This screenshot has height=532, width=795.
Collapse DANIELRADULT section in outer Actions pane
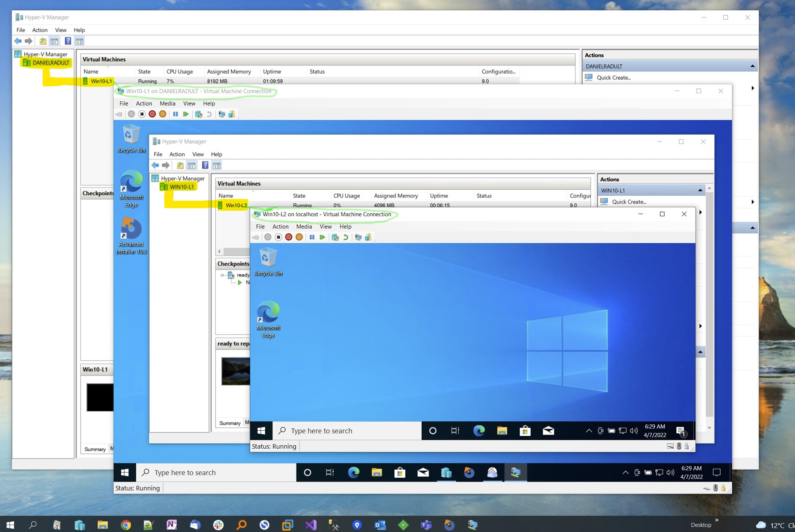click(752, 66)
